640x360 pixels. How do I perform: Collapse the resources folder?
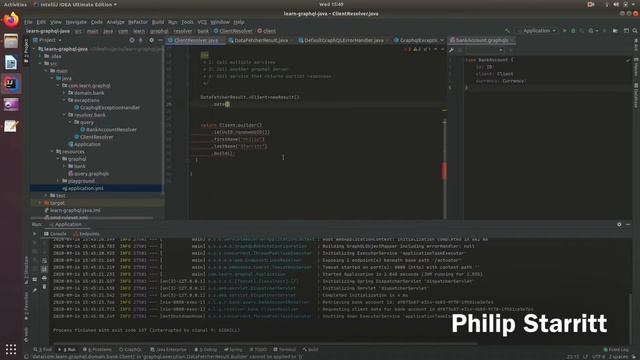pyautogui.click(x=52, y=151)
